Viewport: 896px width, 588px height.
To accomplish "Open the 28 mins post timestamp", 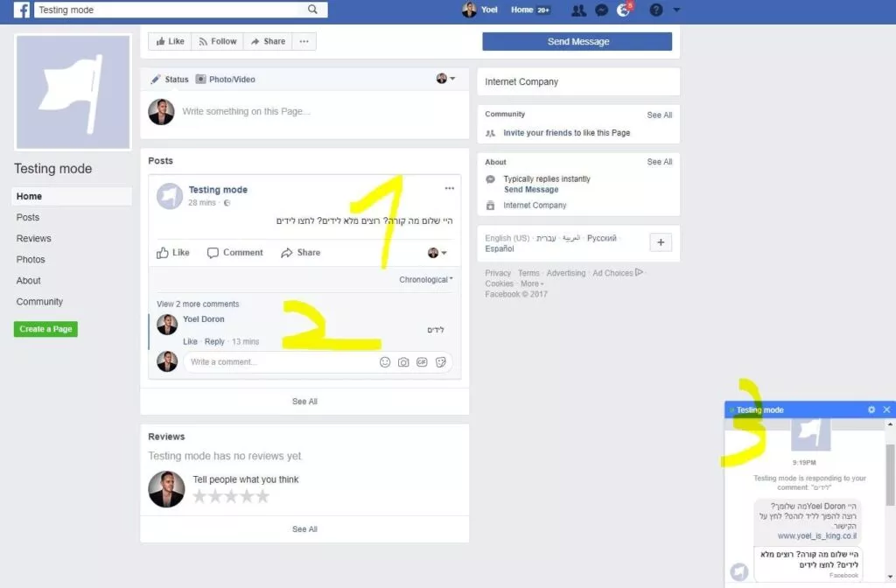I will pyautogui.click(x=202, y=203).
